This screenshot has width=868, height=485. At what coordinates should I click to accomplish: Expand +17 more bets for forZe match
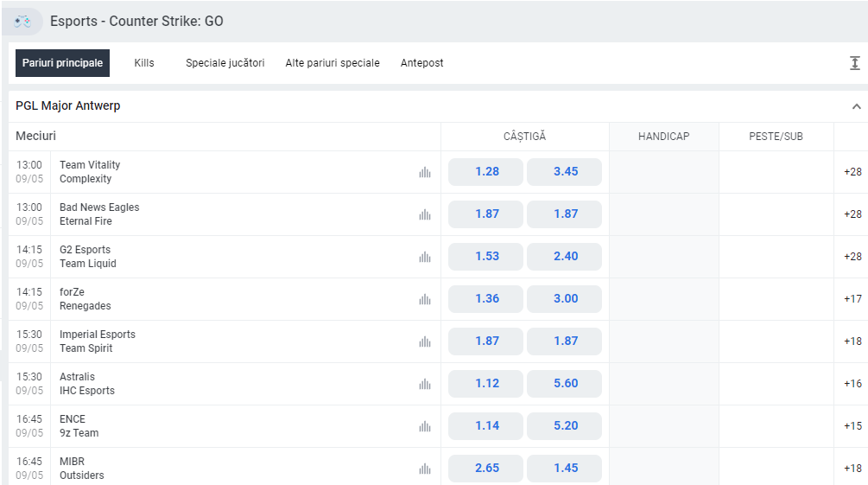click(852, 299)
